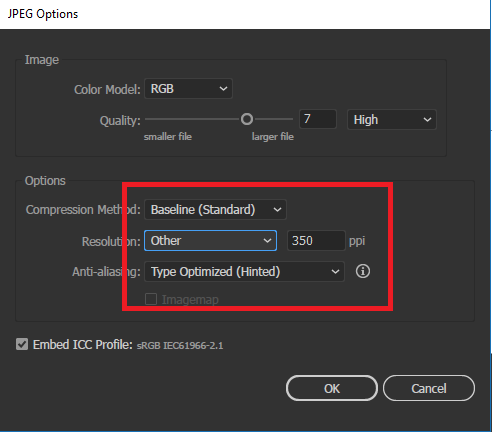Click the Quality slider track right of the handle

tap(273, 119)
